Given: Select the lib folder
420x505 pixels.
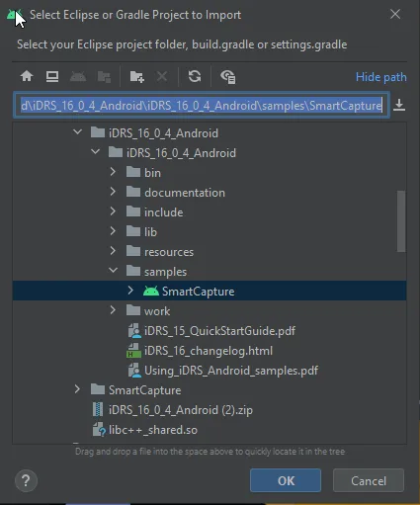Looking at the screenshot, I should (x=151, y=232).
